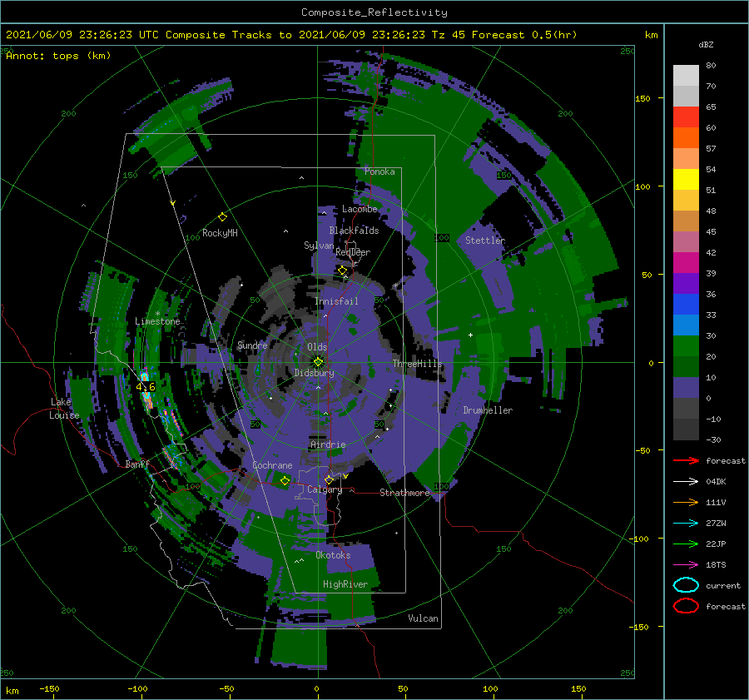
Task: Click the HighRiver city label
Action: tap(345, 584)
